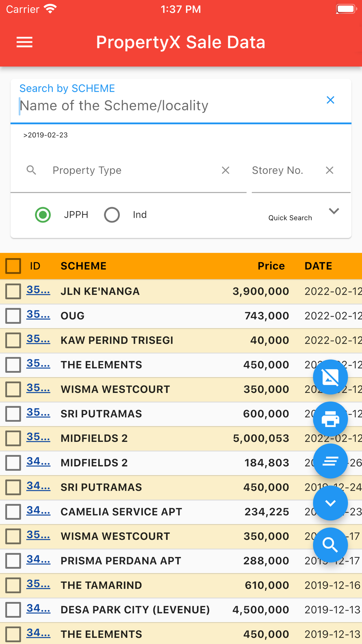Check the select-all checkbox in header

[13, 266]
